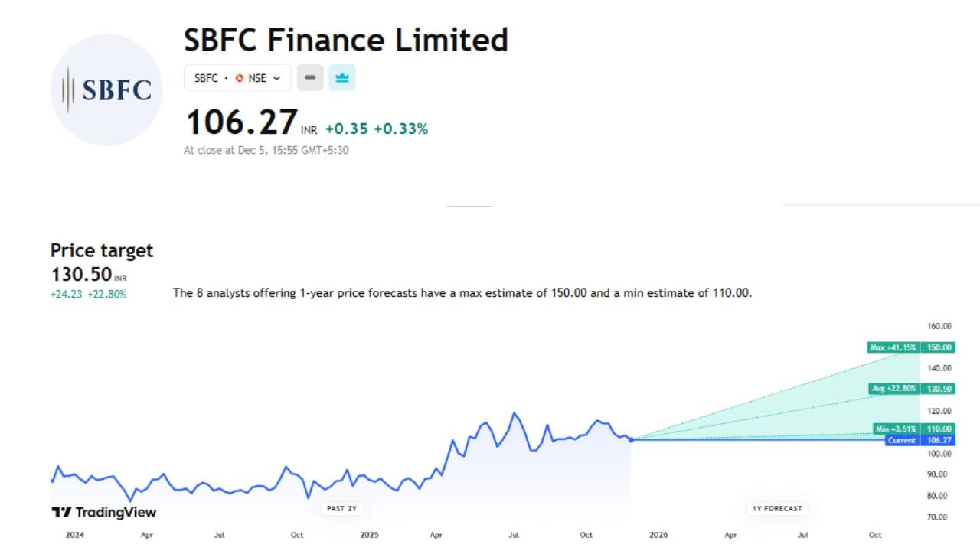Click the NSE exchange icon in ticker selector

click(240, 77)
